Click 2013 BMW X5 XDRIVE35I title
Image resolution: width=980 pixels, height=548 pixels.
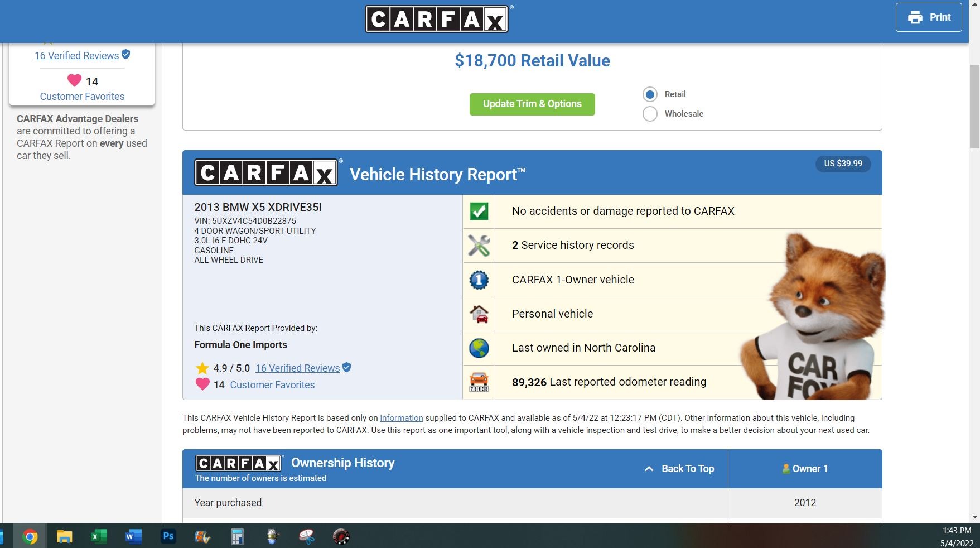click(258, 207)
